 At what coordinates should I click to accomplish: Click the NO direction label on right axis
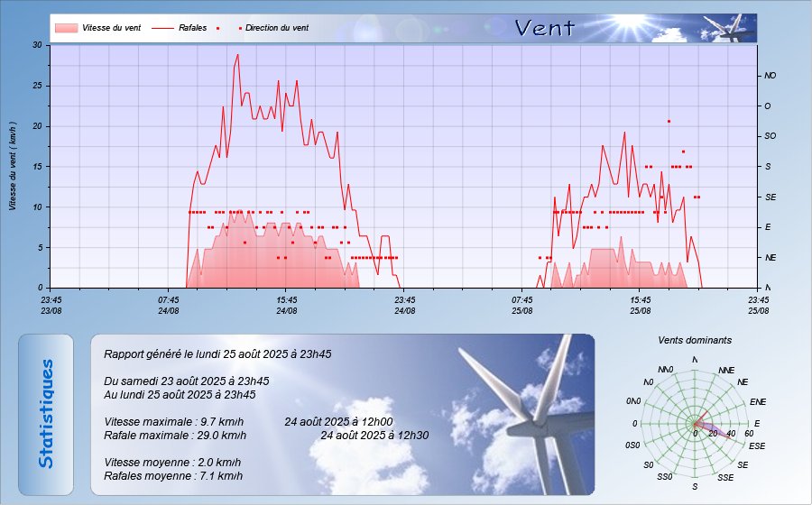coord(770,76)
